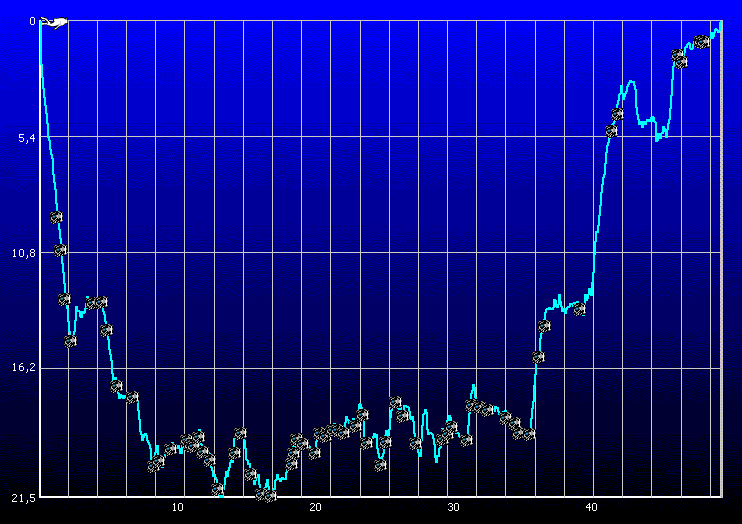742x524 pixels.
Task: Click the '0' depth axis label
Action: 32,21
